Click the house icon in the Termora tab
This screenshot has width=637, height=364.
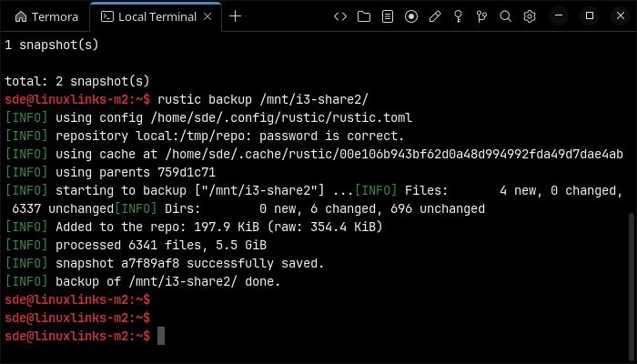pos(21,16)
